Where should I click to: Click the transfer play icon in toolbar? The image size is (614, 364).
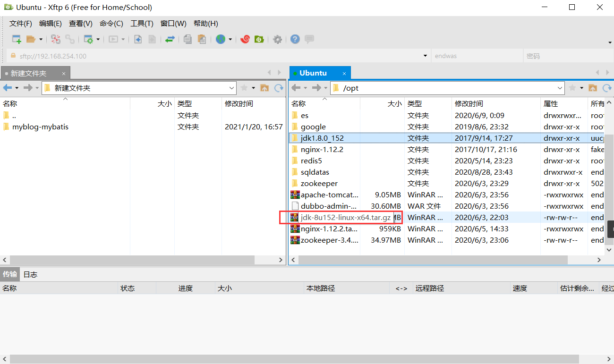pos(113,39)
